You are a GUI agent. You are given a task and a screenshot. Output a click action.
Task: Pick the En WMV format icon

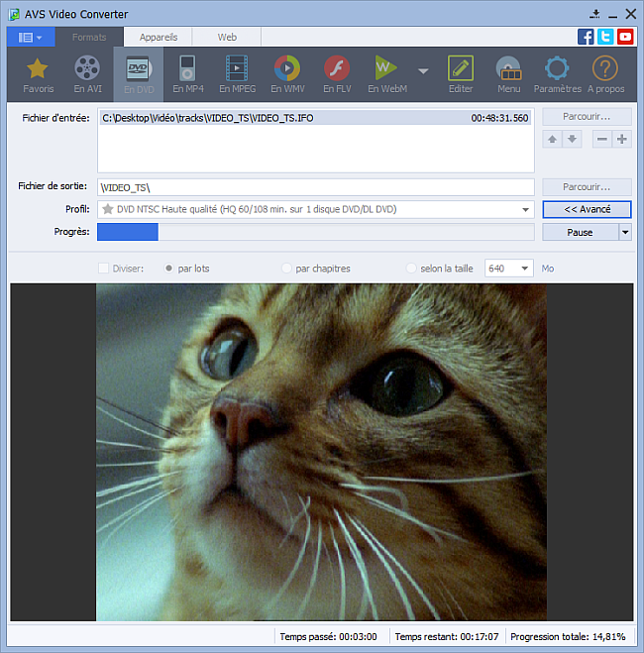pyautogui.click(x=287, y=73)
